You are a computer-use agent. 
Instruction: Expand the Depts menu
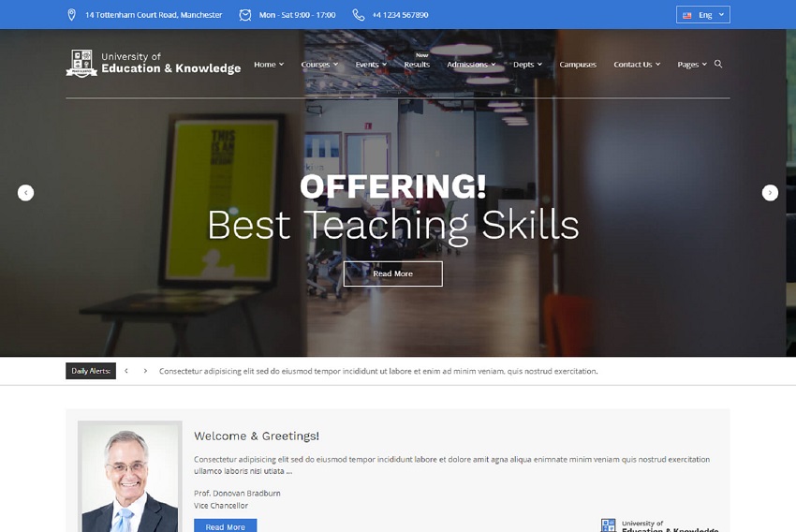pyautogui.click(x=527, y=65)
